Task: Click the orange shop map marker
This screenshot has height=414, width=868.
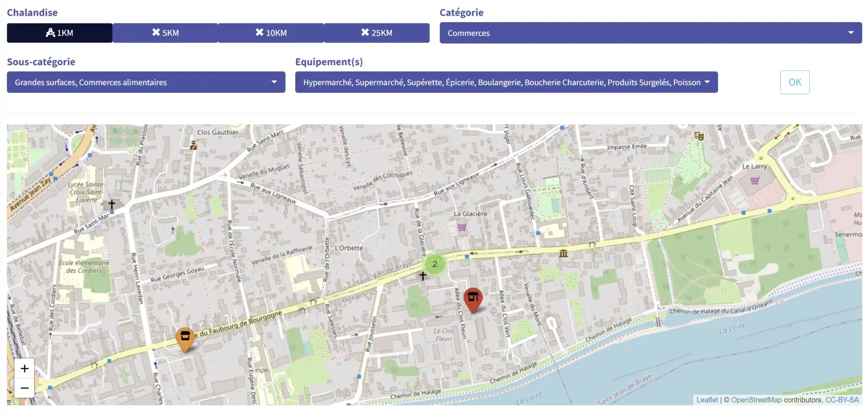Action: click(185, 338)
